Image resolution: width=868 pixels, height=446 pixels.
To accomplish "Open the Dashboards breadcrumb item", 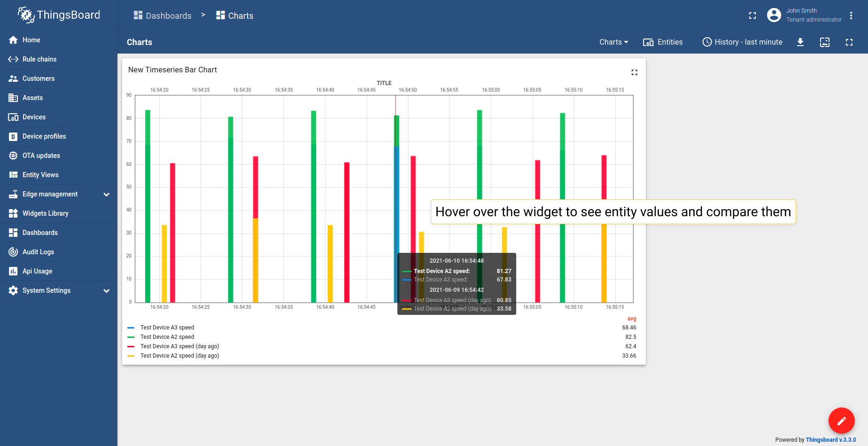I will [x=163, y=16].
